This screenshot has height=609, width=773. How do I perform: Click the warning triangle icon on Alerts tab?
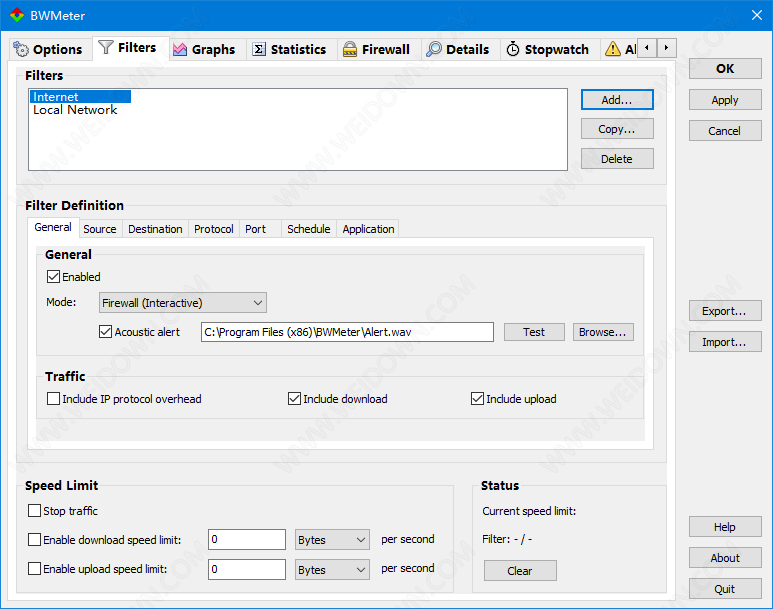click(x=612, y=49)
